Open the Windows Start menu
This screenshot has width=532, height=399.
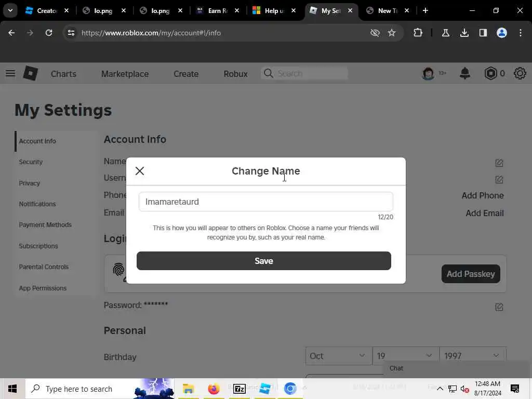pyautogui.click(x=12, y=389)
